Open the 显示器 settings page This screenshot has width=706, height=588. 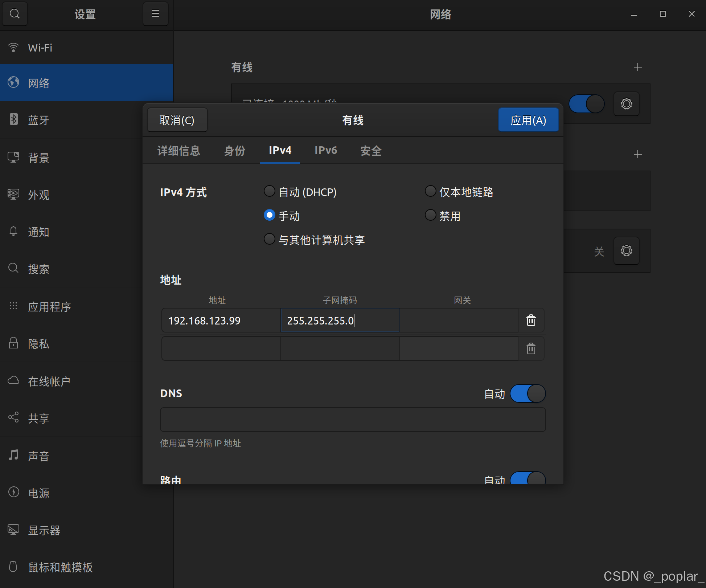[x=44, y=530]
